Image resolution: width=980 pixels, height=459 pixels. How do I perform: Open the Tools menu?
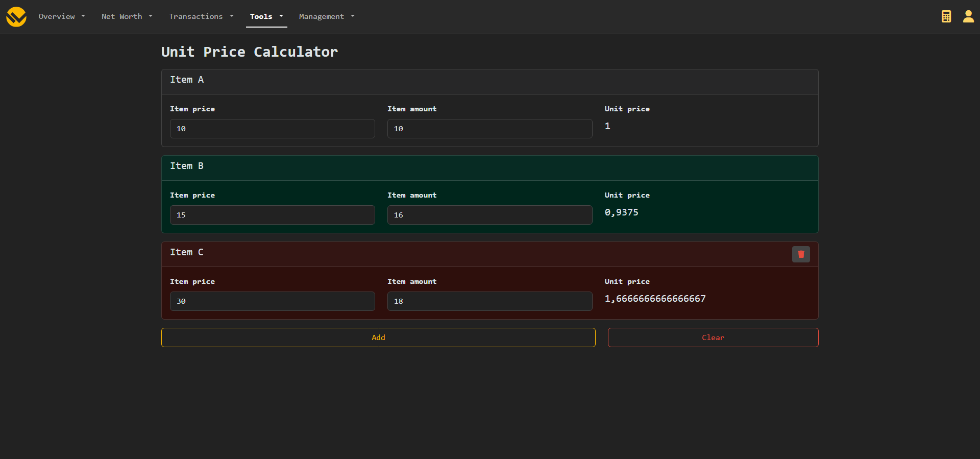pyautogui.click(x=266, y=16)
